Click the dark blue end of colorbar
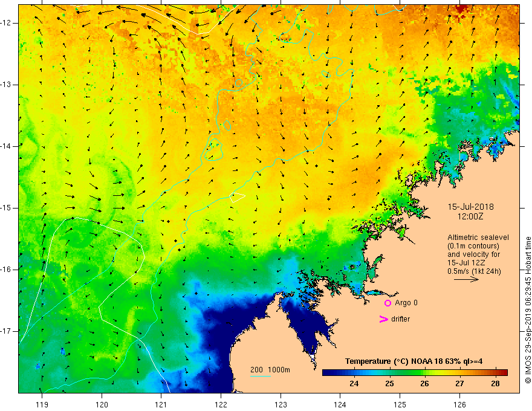The width and height of the screenshot is (532, 411). [x=328, y=373]
